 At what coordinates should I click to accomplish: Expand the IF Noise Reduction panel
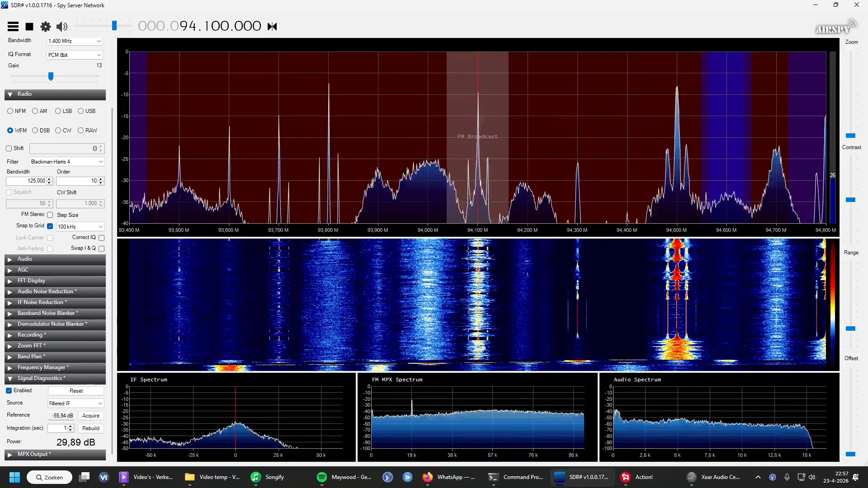[55, 303]
